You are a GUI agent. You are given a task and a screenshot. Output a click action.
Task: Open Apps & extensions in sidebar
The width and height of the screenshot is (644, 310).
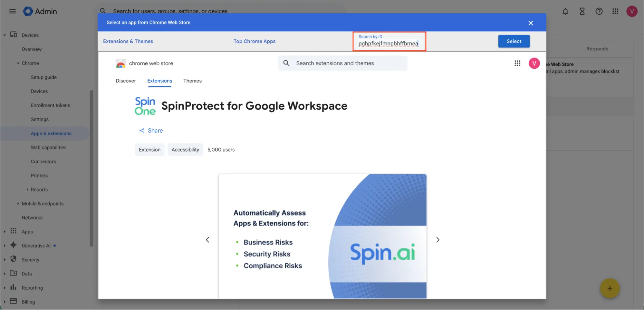pos(51,134)
